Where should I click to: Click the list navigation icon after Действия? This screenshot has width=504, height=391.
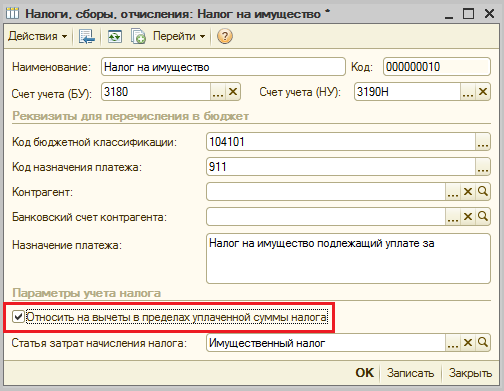click(87, 36)
